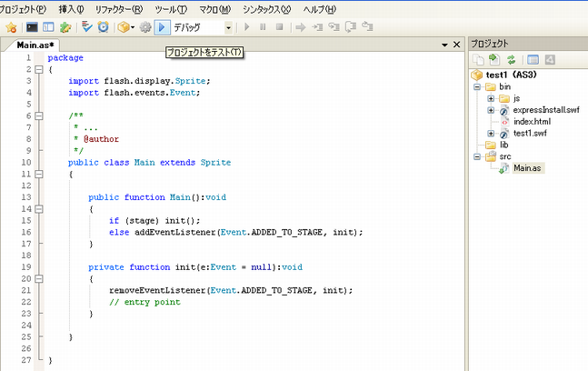Click the Flash icon beside test1.swf
This screenshot has width=588, height=371.
[x=504, y=134]
